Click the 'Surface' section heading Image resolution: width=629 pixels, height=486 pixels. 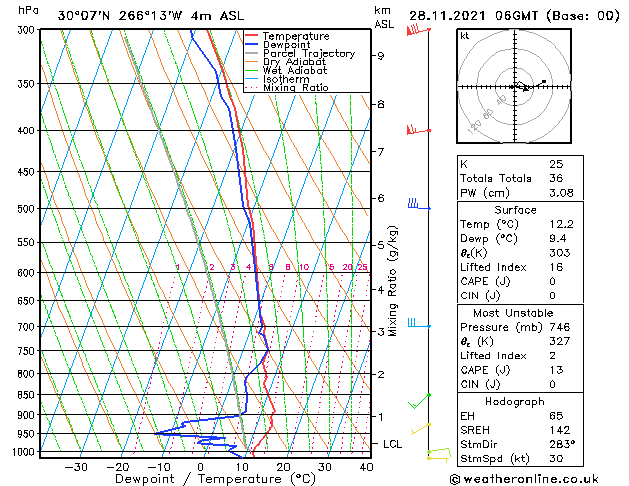coord(515,210)
